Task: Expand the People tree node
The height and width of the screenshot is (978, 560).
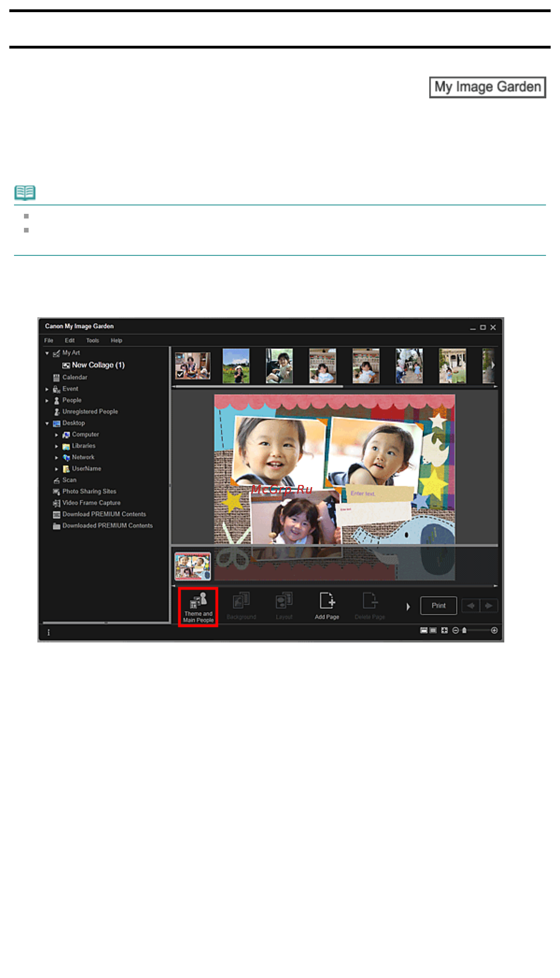Action: 47,400
